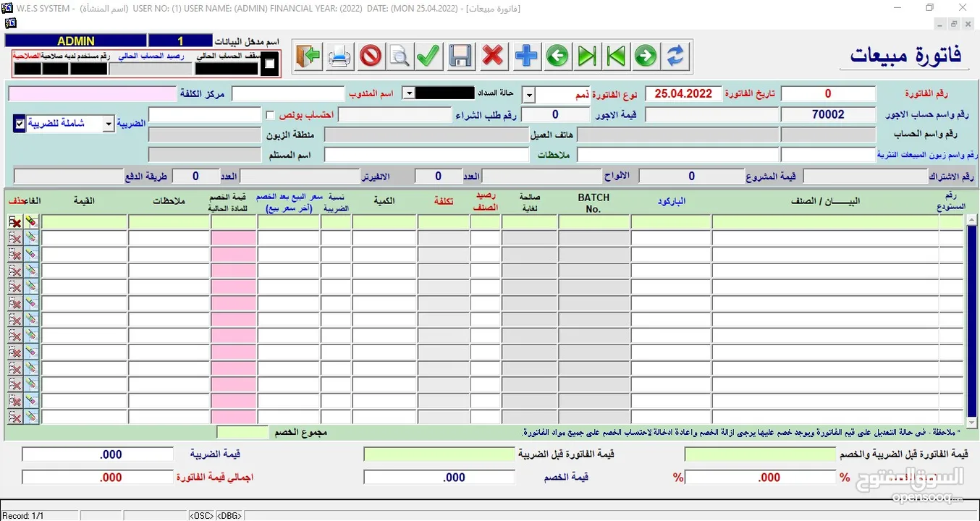Go to the previous record with the left arrow

[557, 56]
